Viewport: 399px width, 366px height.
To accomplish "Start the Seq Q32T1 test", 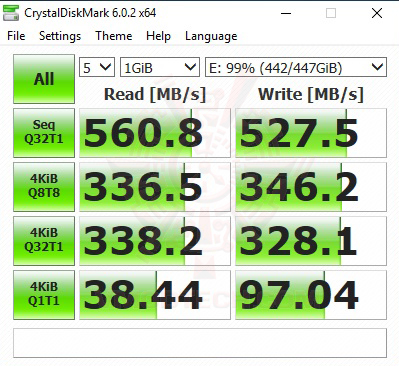I will (x=44, y=133).
